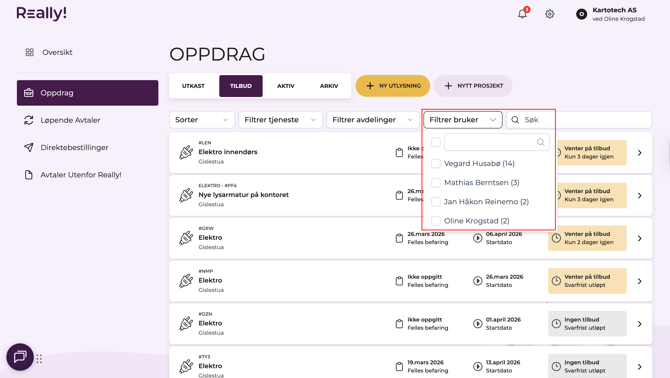The image size is (670, 378).
Task: Expand #DZN Elektro row chevron
Action: pyautogui.click(x=640, y=323)
